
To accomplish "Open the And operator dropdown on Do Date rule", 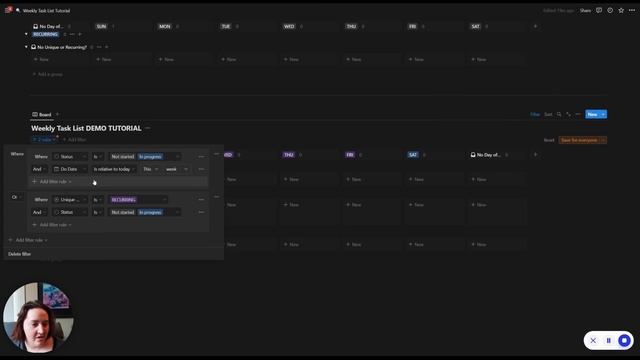I will [39, 169].
